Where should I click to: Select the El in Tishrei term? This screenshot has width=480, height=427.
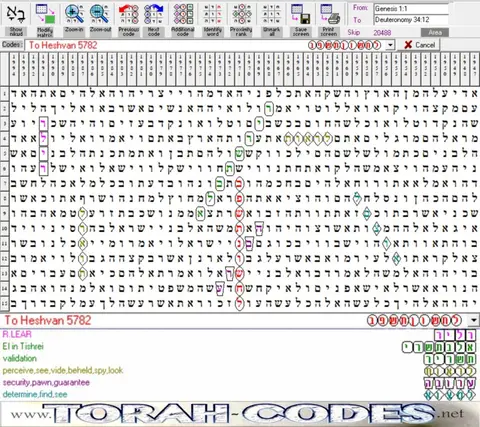coord(23,346)
